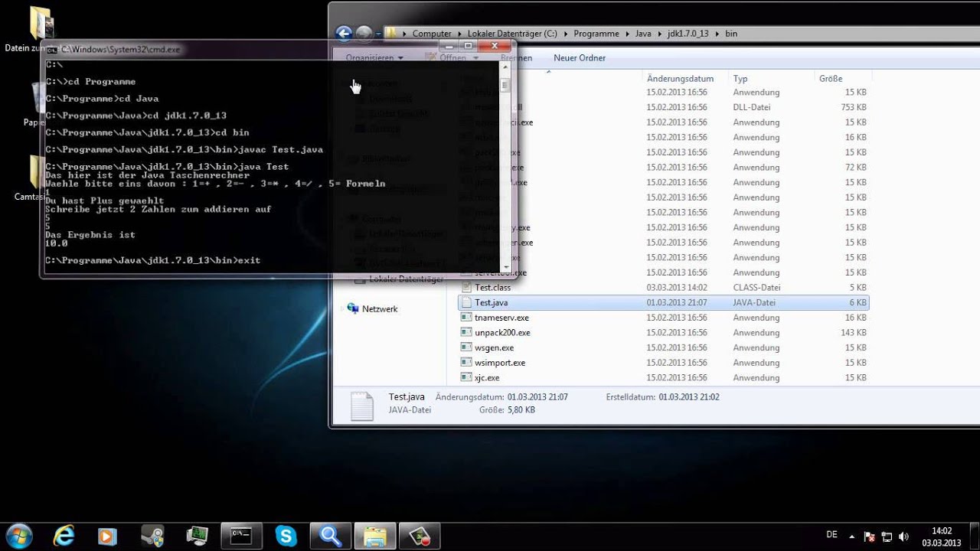Open Windows Media Player from the taskbar

pos(107,535)
